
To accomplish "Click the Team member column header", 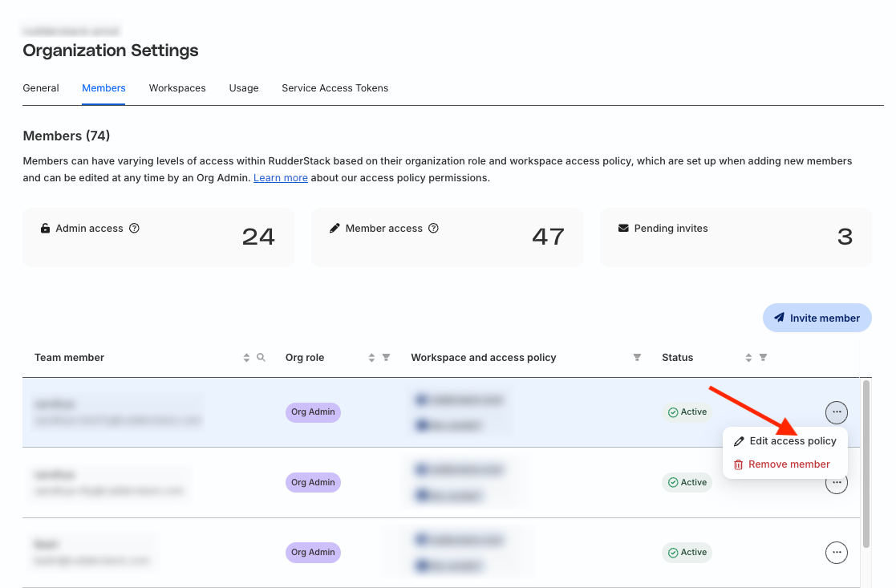I will [x=69, y=358].
